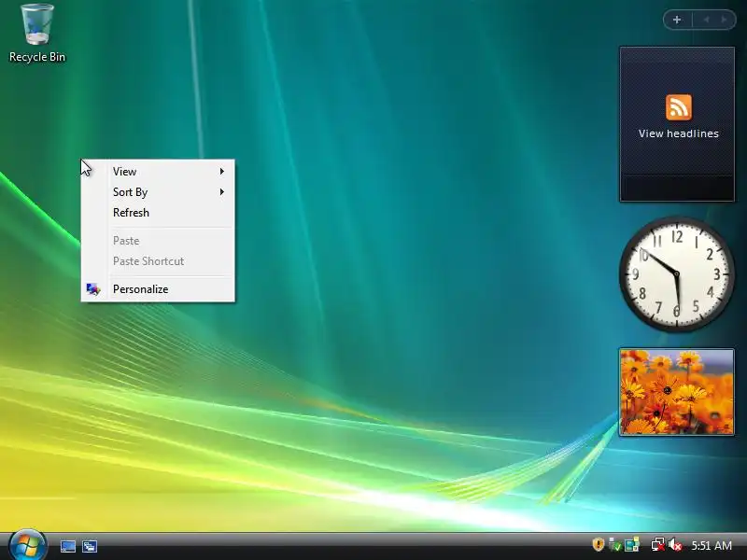Click the muted volume speaker tray icon

[x=675, y=544]
